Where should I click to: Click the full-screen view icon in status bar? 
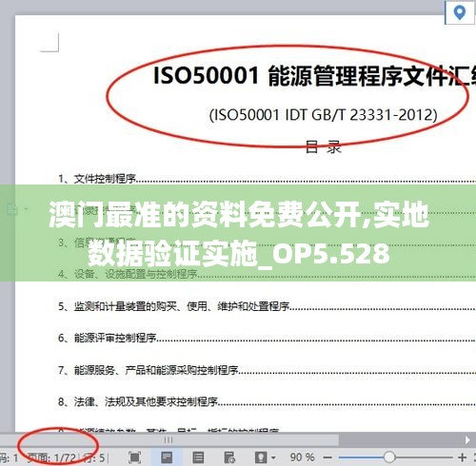(x=134, y=457)
